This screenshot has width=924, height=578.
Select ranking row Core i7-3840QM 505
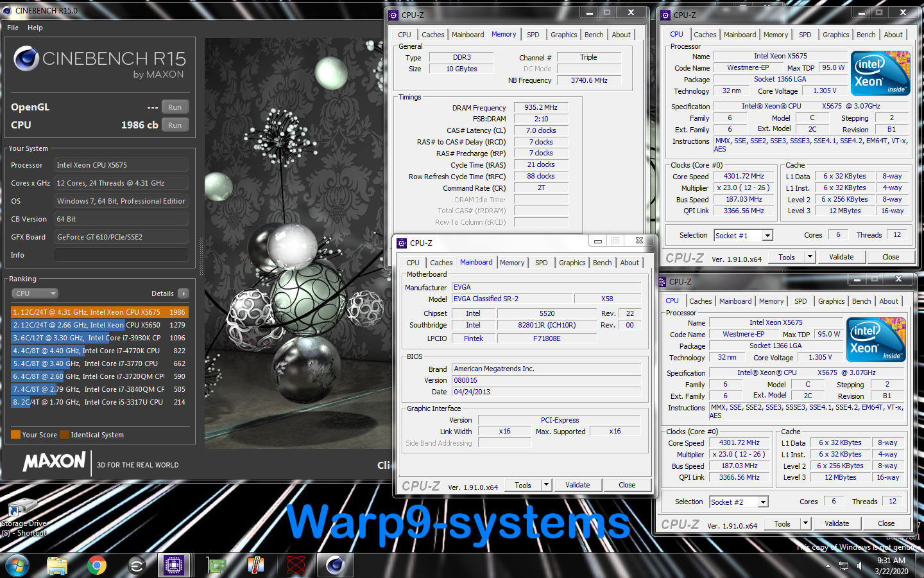pyautogui.click(x=99, y=389)
